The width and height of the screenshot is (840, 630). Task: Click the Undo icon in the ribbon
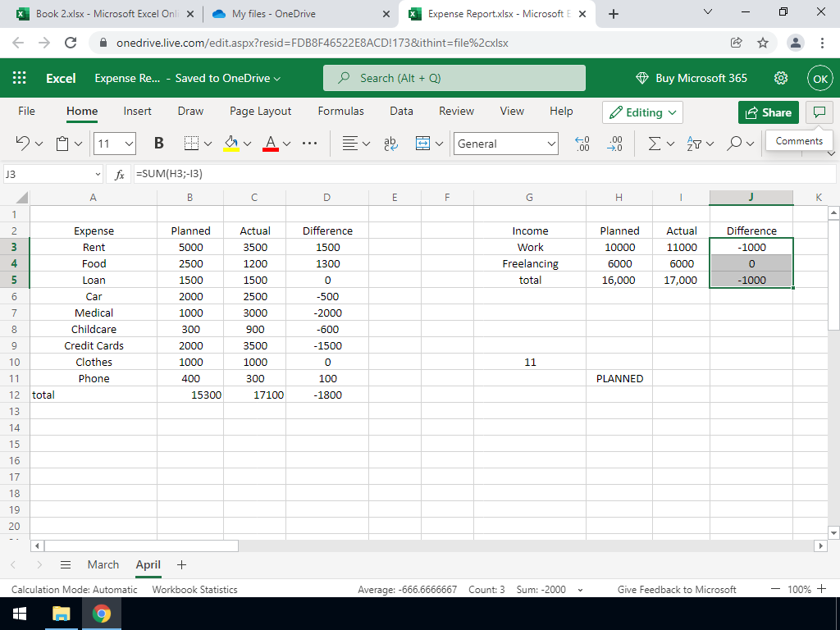click(x=24, y=144)
